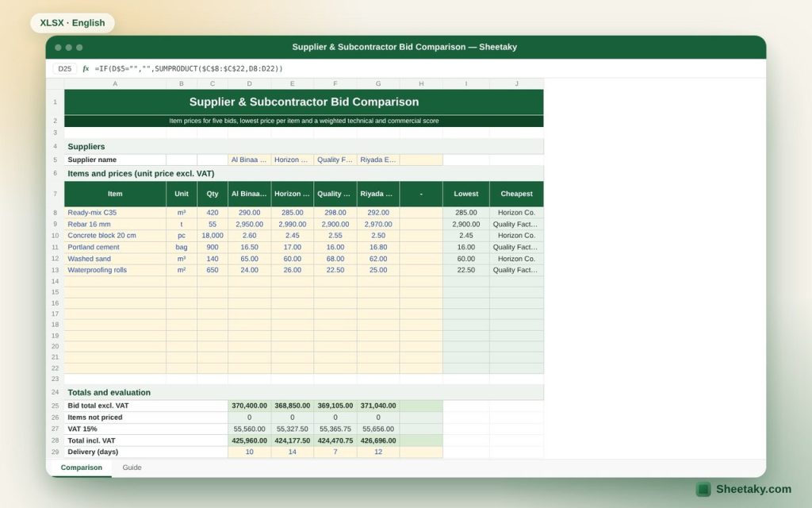Click the empty supplier name cell in column H

[421, 160]
